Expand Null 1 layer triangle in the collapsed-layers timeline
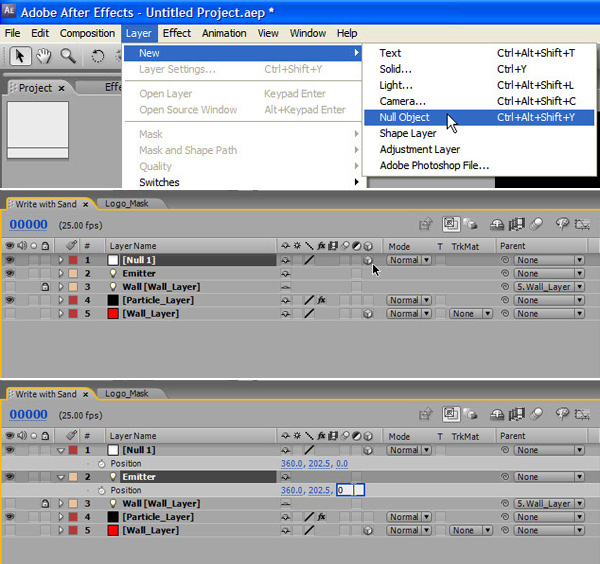 tap(60, 260)
